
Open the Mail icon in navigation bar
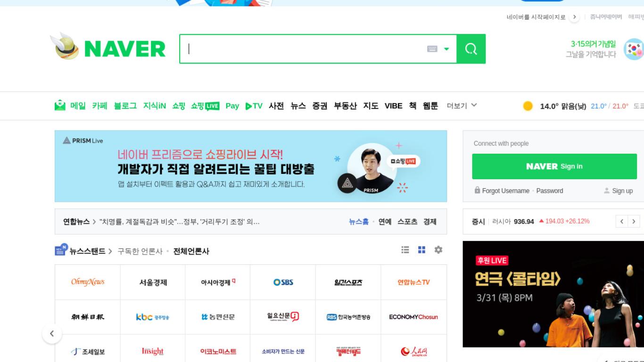click(x=60, y=106)
